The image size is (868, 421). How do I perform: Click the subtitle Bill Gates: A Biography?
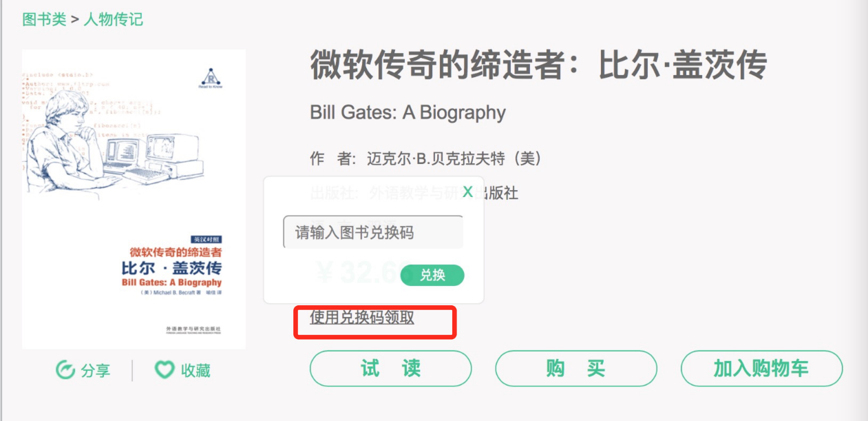(407, 112)
